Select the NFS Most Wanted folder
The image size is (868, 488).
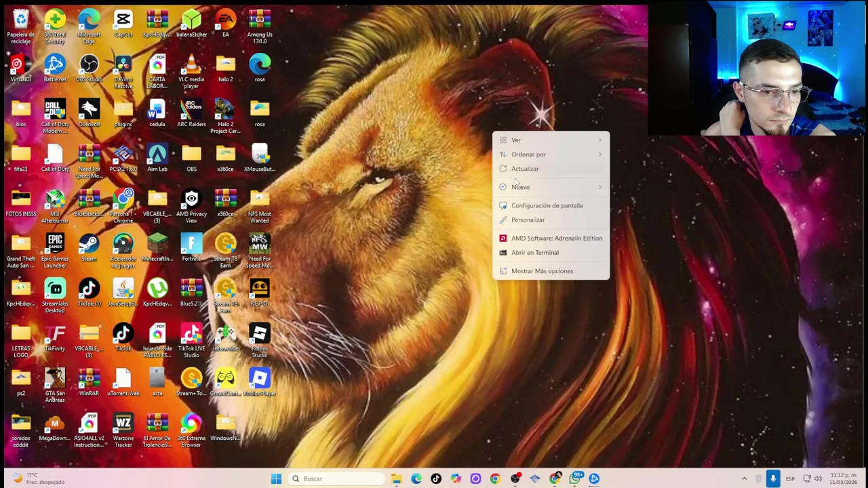260,206
